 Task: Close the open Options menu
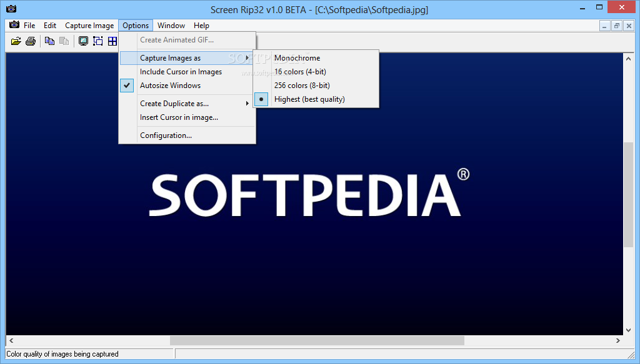click(136, 25)
